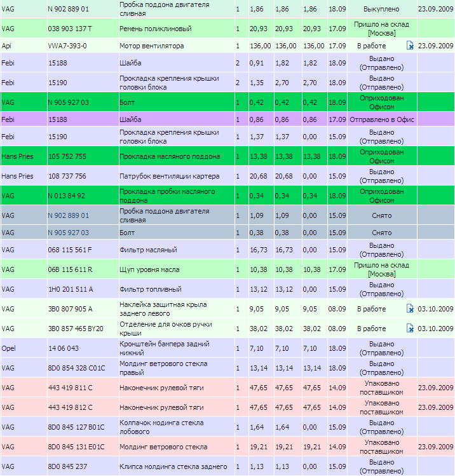Click date 23.09.2009 in Мотор вентилятора row
The width and height of the screenshot is (455, 476).
435,46
